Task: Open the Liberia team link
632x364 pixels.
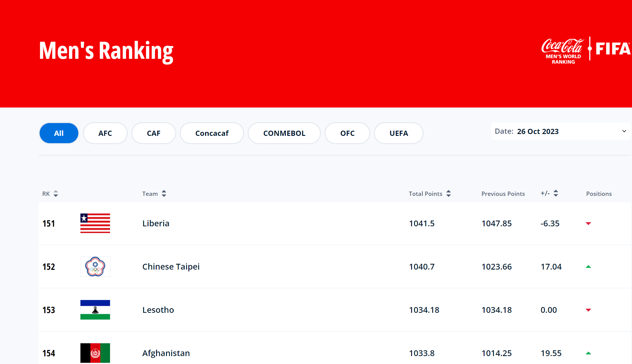Action: point(156,223)
